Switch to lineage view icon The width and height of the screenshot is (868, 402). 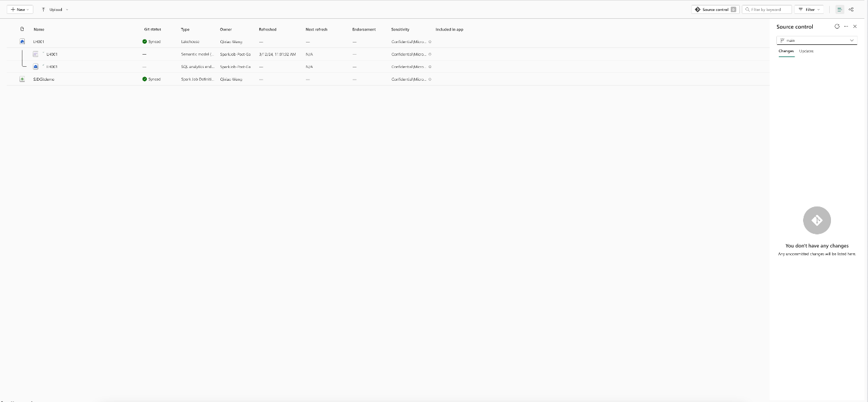pos(851,10)
